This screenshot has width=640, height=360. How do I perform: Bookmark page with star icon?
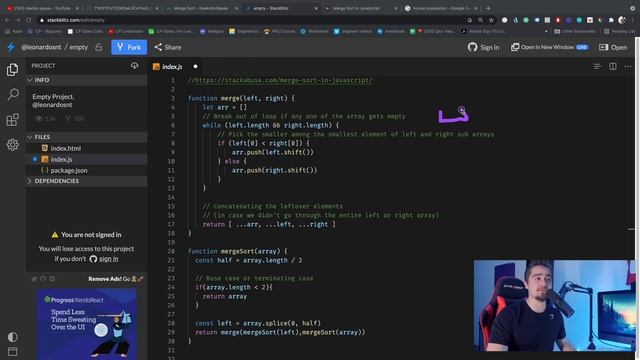491,20
